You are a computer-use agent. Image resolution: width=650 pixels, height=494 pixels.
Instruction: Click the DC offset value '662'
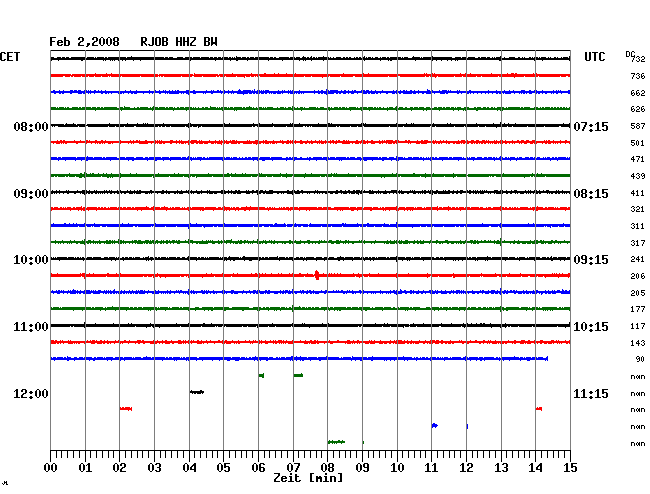point(638,93)
